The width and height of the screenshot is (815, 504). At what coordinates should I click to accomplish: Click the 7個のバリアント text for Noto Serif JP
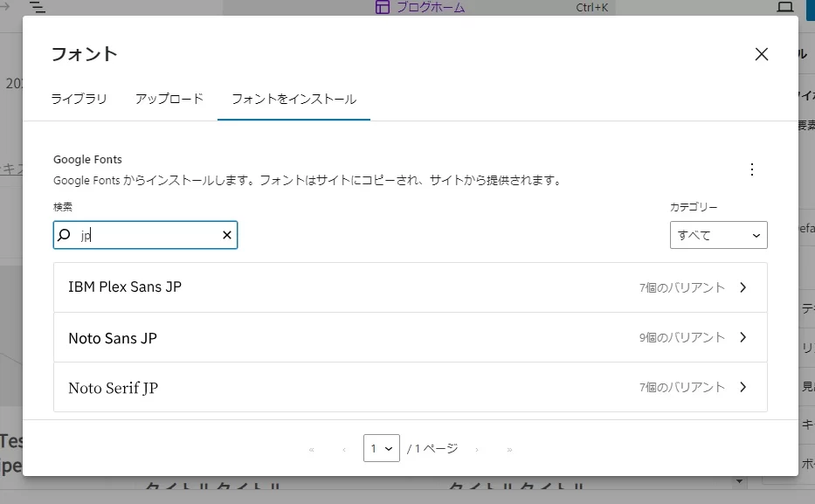(682, 387)
